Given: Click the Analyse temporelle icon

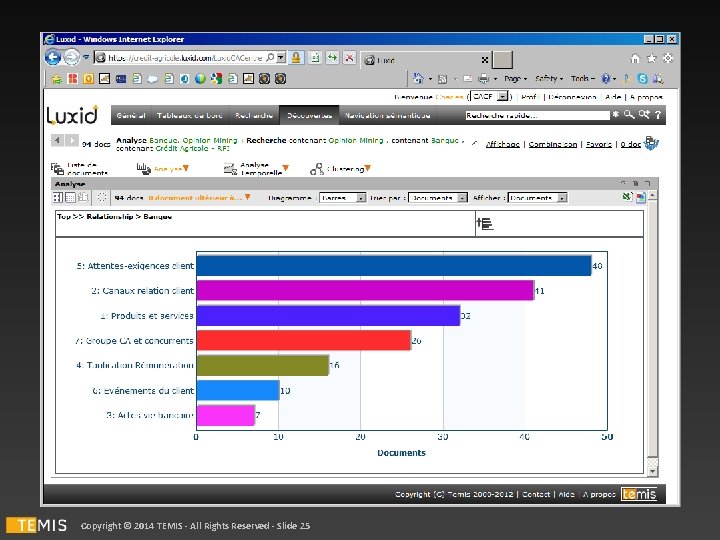Looking at the screenshot, I should (230, 169).
